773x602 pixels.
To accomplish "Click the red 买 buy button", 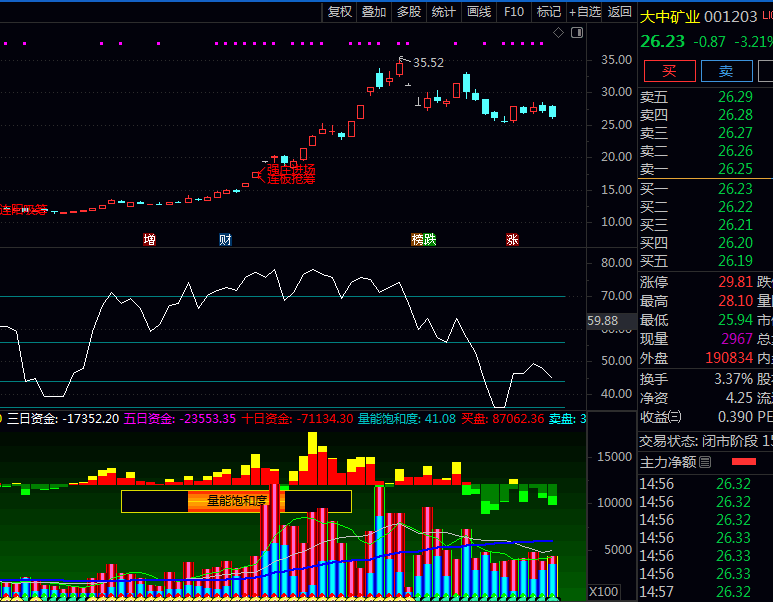I will [669, 71].
